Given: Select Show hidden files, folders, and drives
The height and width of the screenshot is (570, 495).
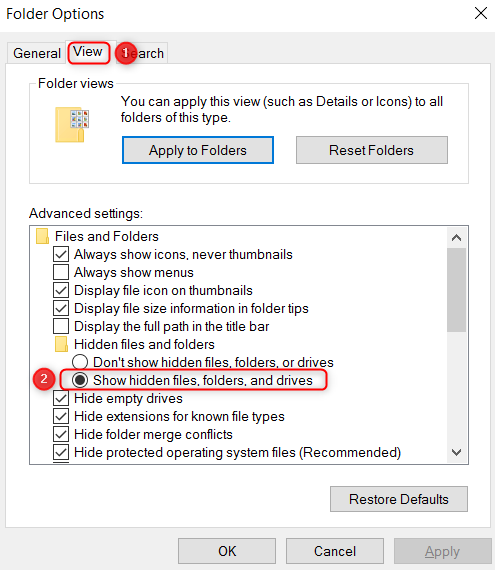Looking at the screenshot, I should [80, 380].
